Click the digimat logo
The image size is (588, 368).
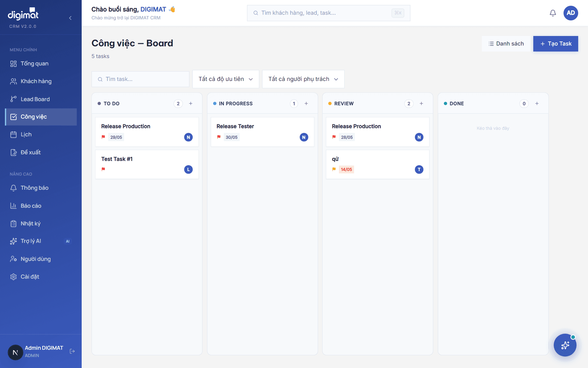(x=23, y=14)
